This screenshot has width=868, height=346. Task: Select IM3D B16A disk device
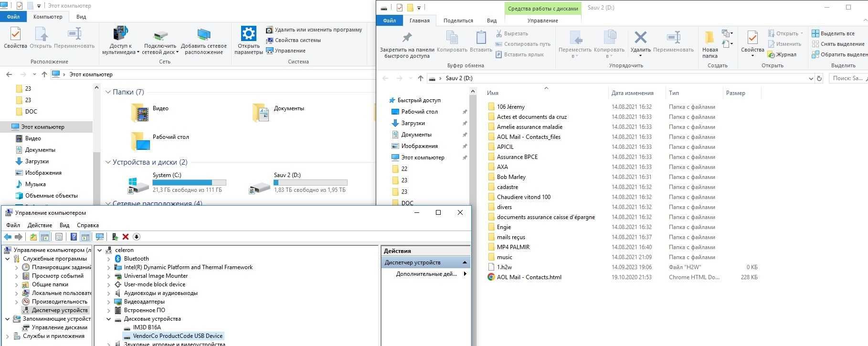point(147,327)
